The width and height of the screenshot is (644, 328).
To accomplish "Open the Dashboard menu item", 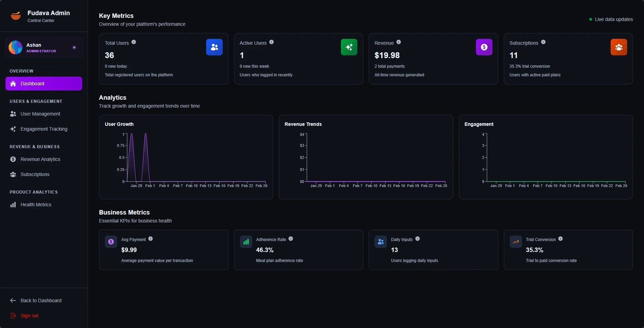I will pos(44,84).
